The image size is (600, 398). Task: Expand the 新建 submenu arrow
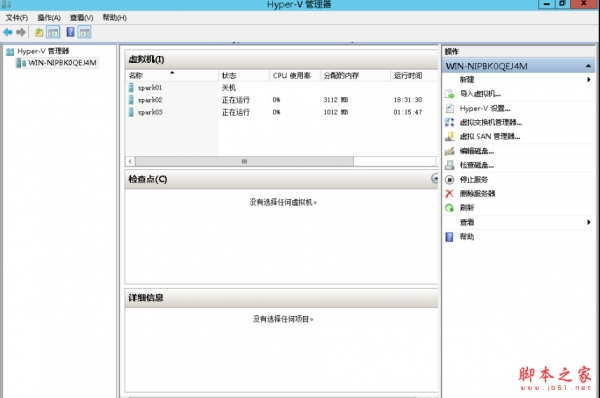point(589,80)
